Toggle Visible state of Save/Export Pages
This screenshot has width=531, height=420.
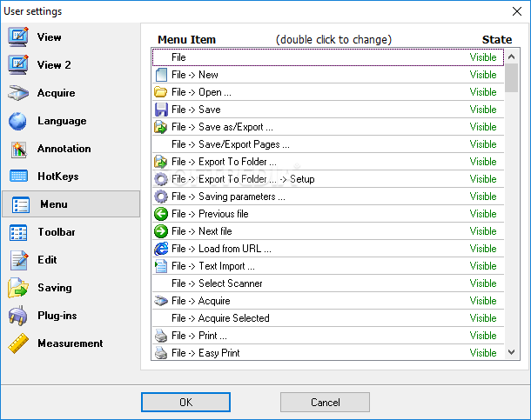pos(483,144)
